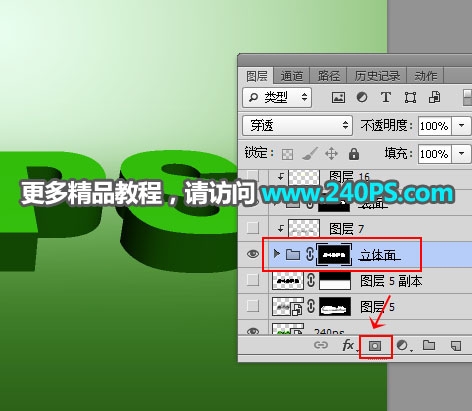Filter layers by adjustment layer icon

click(x=362, y=97)
